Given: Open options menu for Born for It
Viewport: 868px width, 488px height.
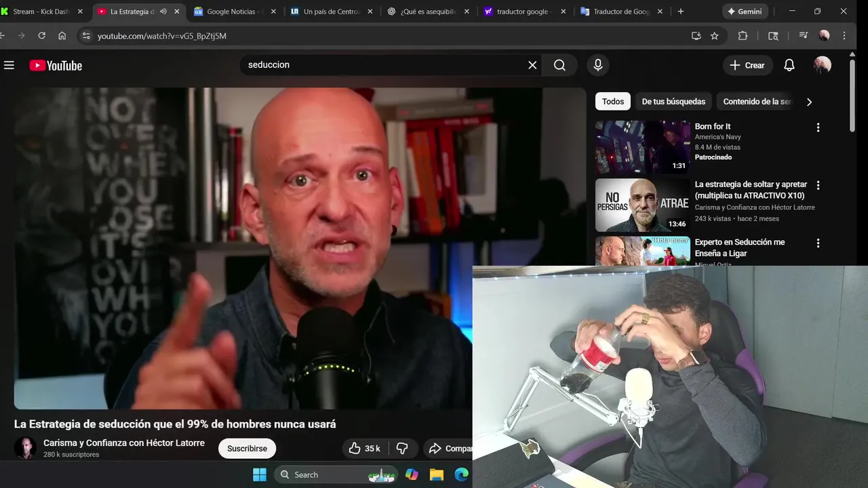Looking at the screenshot, I should tap(818, 127).
